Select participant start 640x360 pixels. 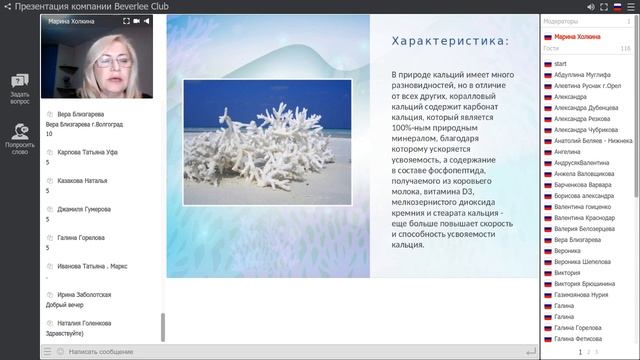pyautogui.click(x=560, y=64)
